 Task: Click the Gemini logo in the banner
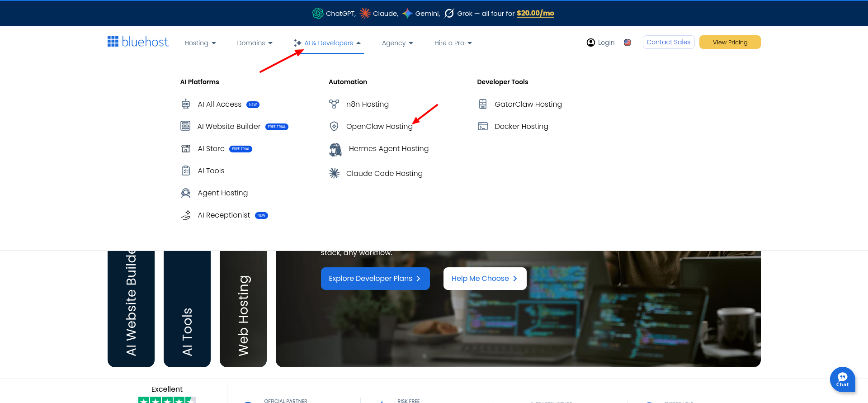coord(407,13)
